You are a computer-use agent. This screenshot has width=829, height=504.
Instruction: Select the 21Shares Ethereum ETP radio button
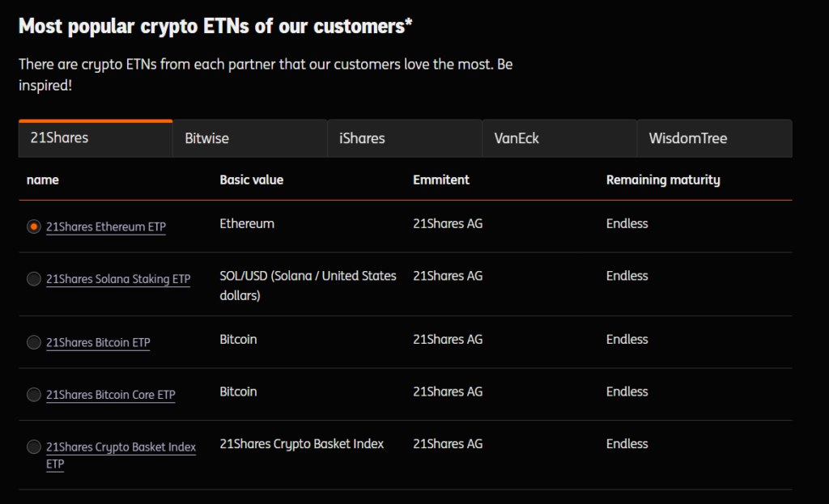[33, 227]
